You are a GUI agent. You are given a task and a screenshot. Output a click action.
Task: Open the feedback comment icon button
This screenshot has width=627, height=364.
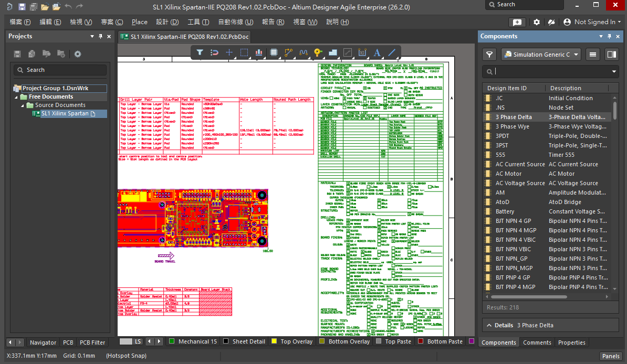click(517, 22)
